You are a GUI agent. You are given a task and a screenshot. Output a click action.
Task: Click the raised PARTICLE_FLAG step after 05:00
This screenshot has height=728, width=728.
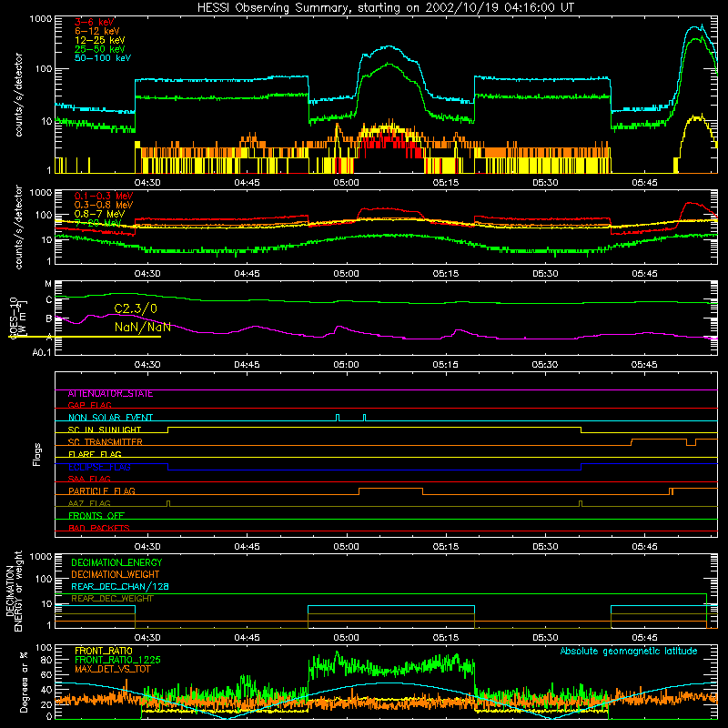pos(390,489)
